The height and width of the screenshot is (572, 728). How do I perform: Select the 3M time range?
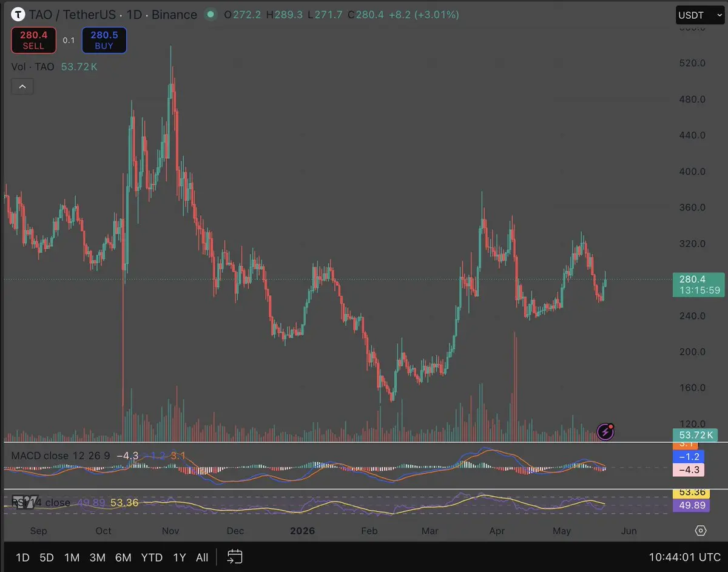97,557
